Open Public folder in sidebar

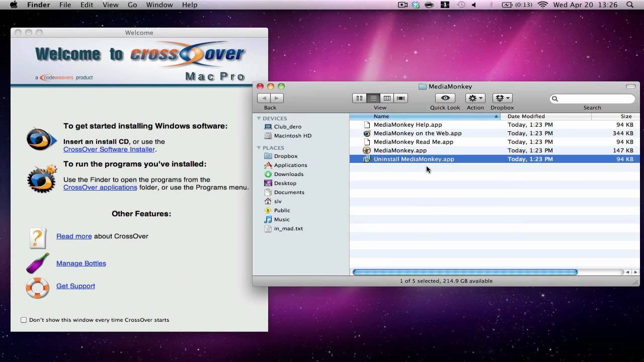pos(277,210)
